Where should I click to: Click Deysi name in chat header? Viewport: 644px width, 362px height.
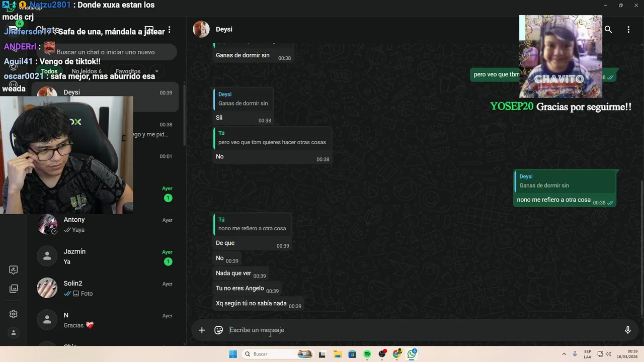[x=224, y=29]
